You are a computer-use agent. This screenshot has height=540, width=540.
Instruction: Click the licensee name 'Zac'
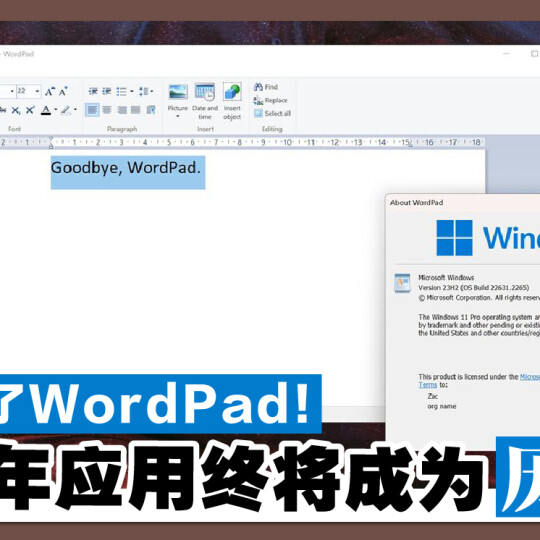[x=433, y=396]
